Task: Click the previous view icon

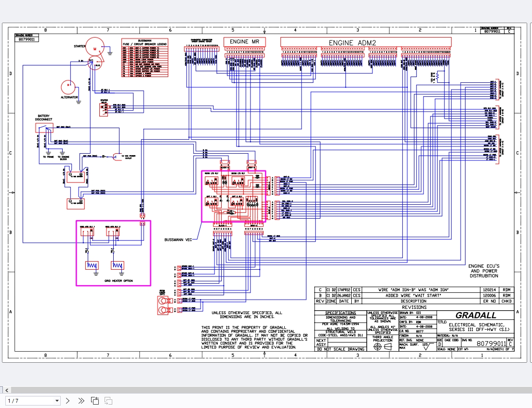Action: pyautogui.click(x=95, y=401)
